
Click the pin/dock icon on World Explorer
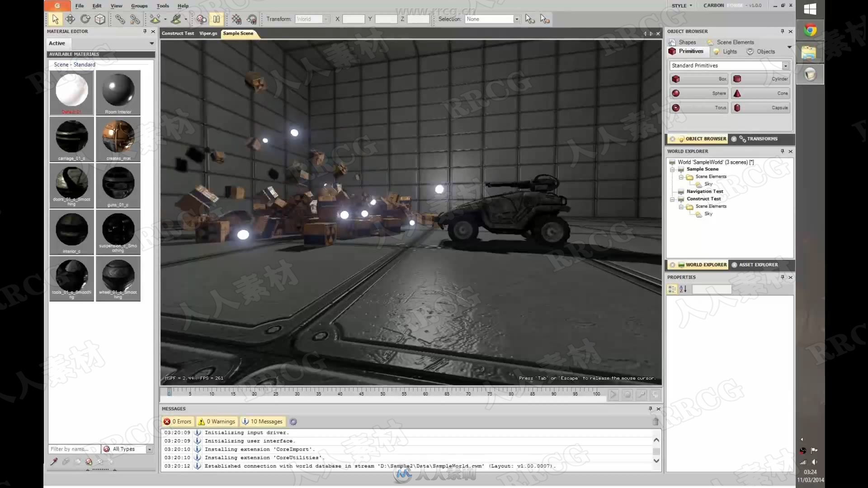(782, 151)
